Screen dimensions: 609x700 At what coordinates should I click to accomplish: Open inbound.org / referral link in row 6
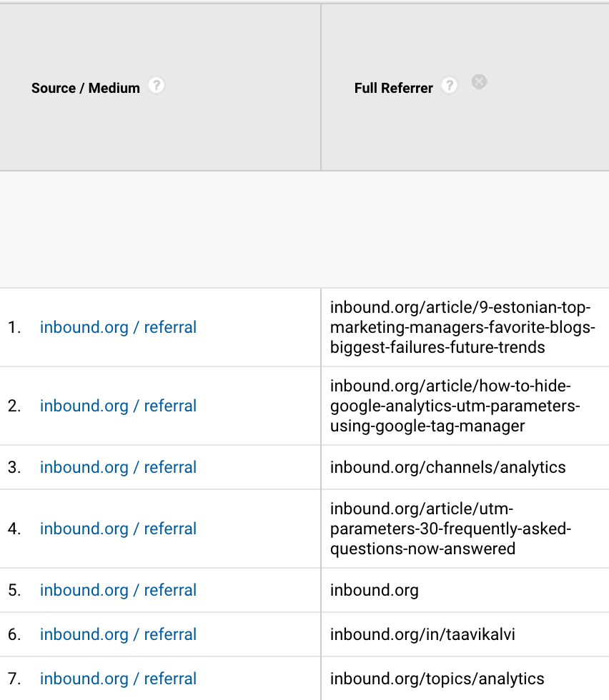[x=118, y=635]
